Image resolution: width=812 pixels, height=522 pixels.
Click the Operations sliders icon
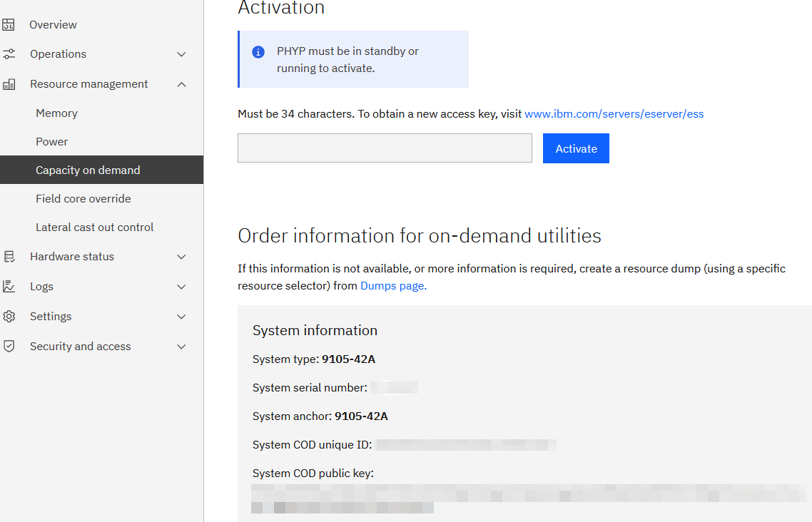pos(9,53)
